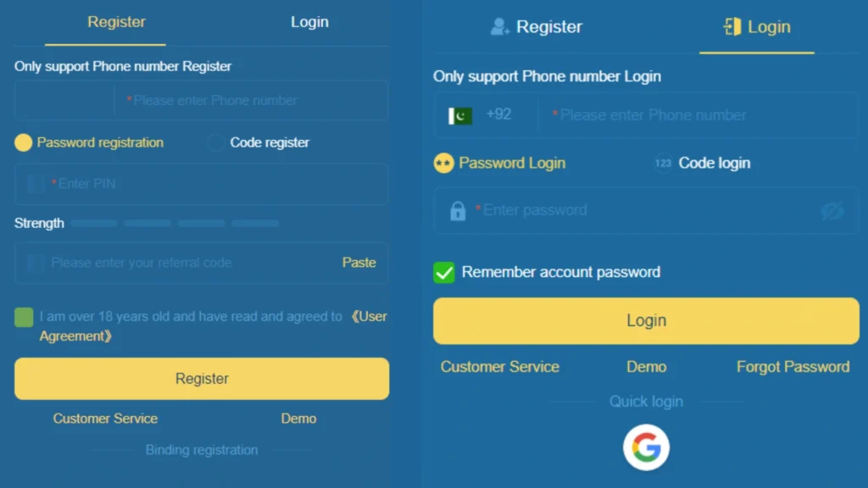
Task: Select the Password registration radio button
Action: click(x=23, y=142)
